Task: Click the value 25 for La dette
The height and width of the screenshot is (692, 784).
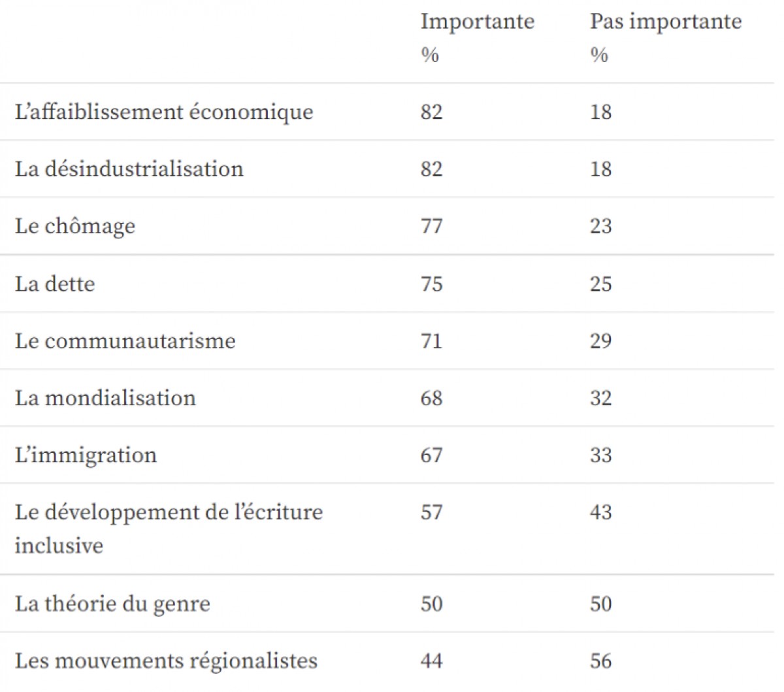Action: click(601, 284)
